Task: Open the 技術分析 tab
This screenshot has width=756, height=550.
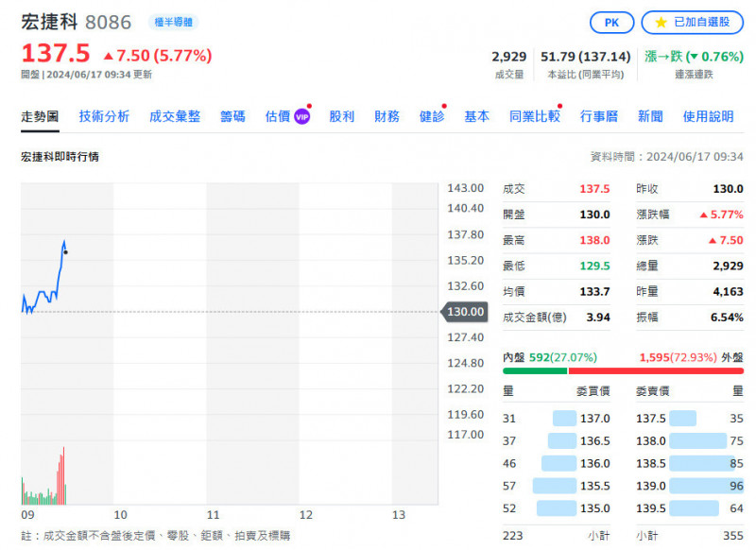Action: (104, 116)
